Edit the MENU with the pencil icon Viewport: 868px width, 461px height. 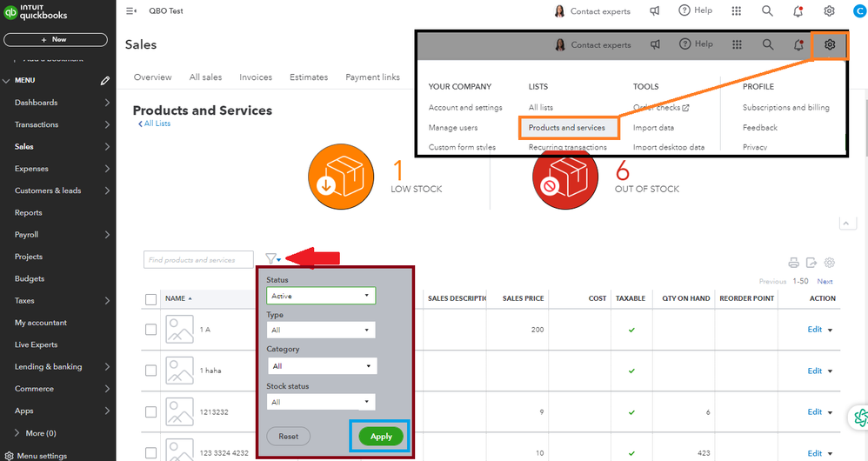(x=104, y=81)
